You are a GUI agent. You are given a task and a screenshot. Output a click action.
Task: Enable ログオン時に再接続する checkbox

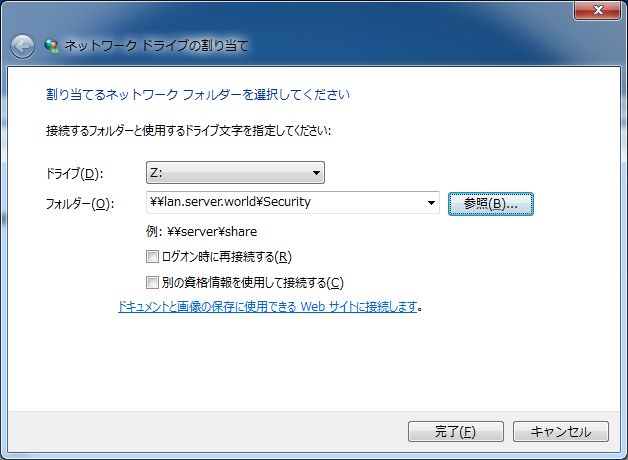coord(152,257)
